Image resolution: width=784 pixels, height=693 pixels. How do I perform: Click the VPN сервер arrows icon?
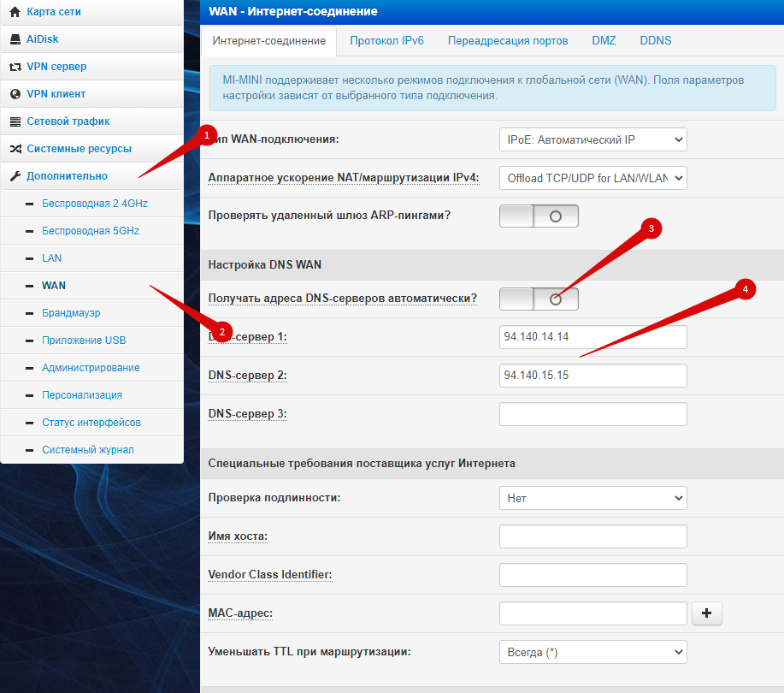tap(15, 67)
